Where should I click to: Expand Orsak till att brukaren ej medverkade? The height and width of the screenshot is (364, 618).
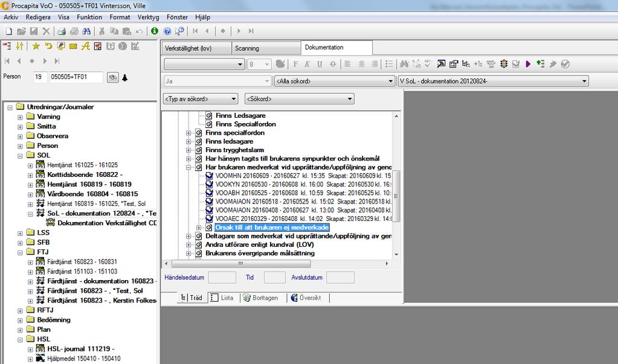click(x=199, y=228)
